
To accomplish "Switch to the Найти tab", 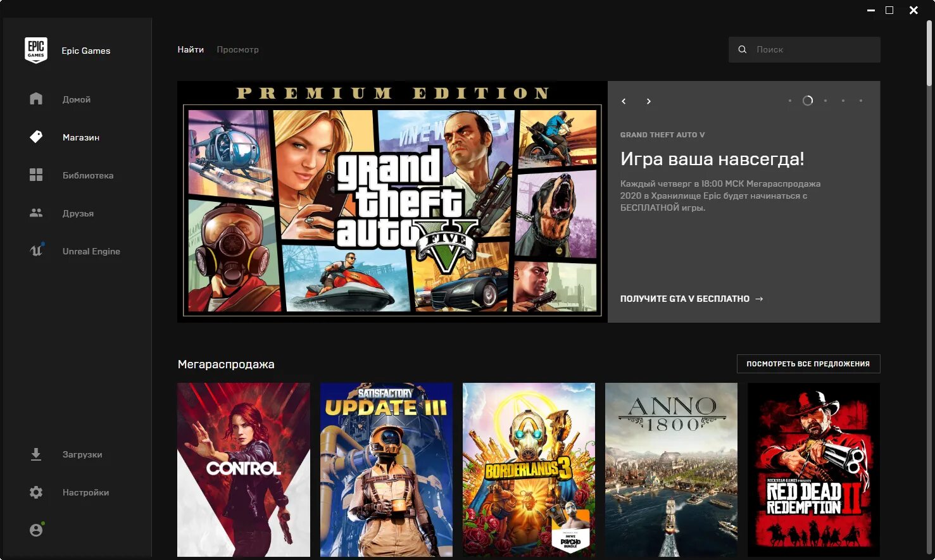I will (x=191, y=49).
